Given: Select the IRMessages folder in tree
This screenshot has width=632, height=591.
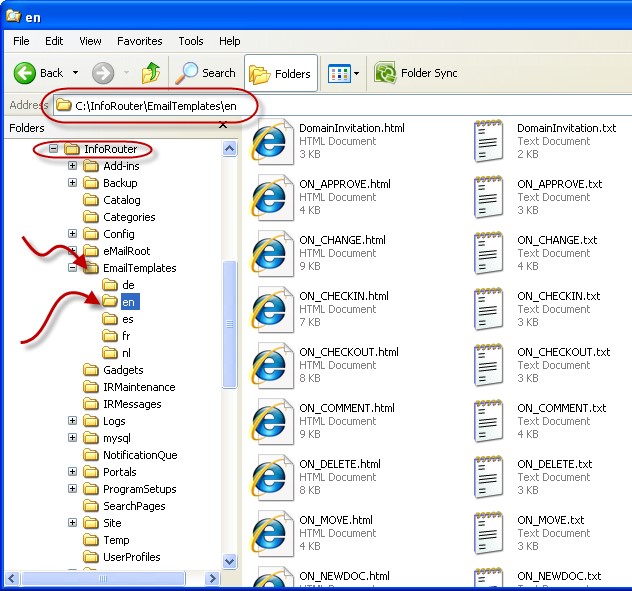Looking at the screenshot, I should 123,404.
